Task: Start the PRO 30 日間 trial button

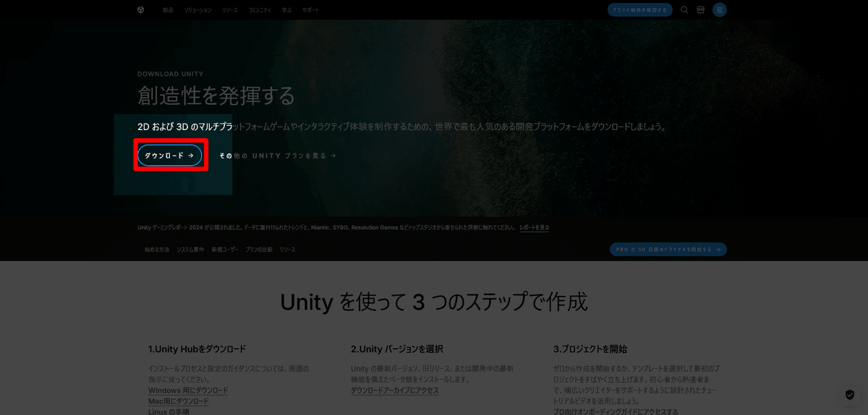Action: [x=668, y=249]
